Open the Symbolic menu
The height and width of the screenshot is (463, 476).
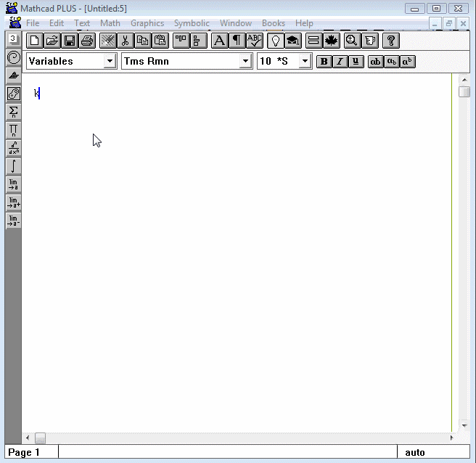click(x=192, y=23)
